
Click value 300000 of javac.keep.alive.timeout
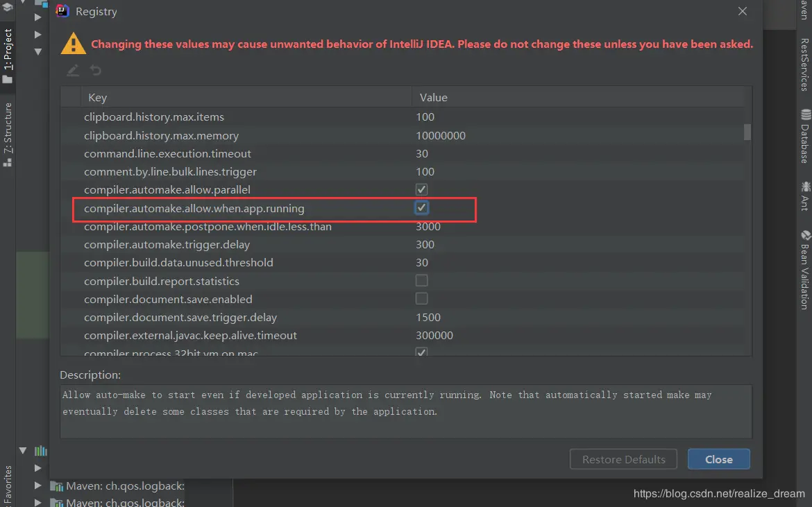click(x=434, y=335)
